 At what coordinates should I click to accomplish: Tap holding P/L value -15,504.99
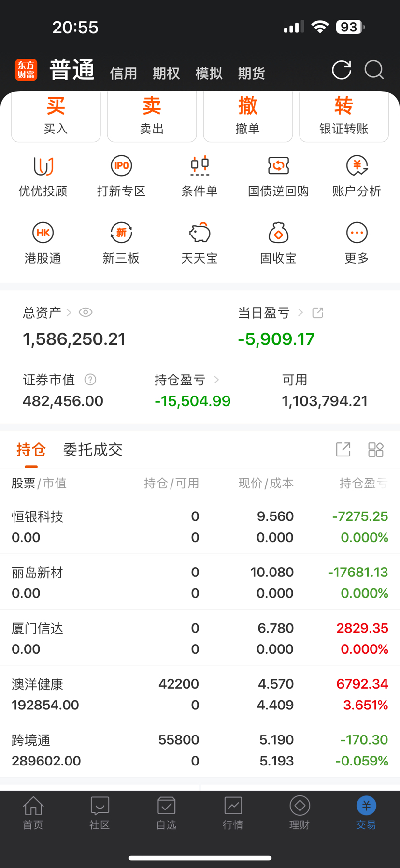[193, 401]
